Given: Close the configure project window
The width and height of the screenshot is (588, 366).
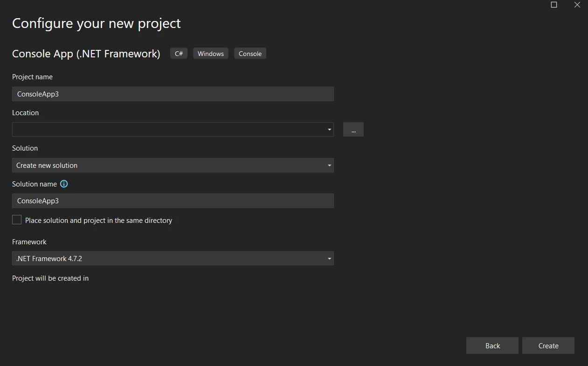Looking at the screenshot, I should 577,5.
